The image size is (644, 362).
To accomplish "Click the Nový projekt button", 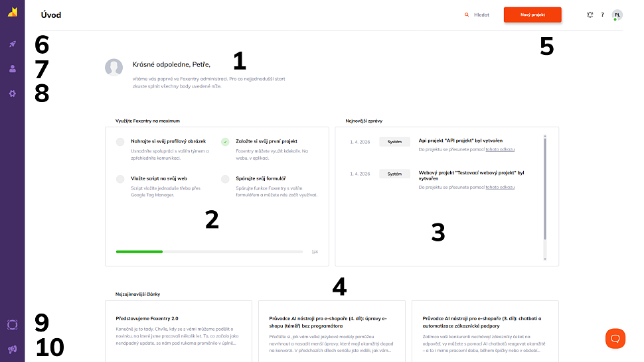I will click(532, 15).
